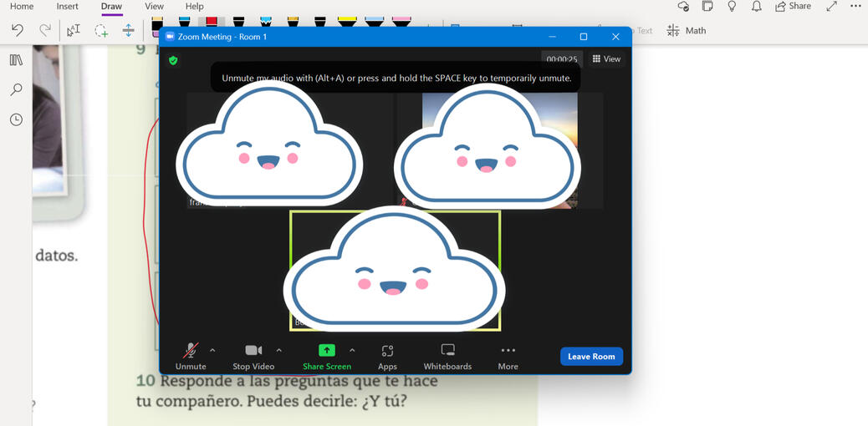Open the notebooks navigation icon in sidebar
The height and width of the screenshot is (426, 868).
16,60
